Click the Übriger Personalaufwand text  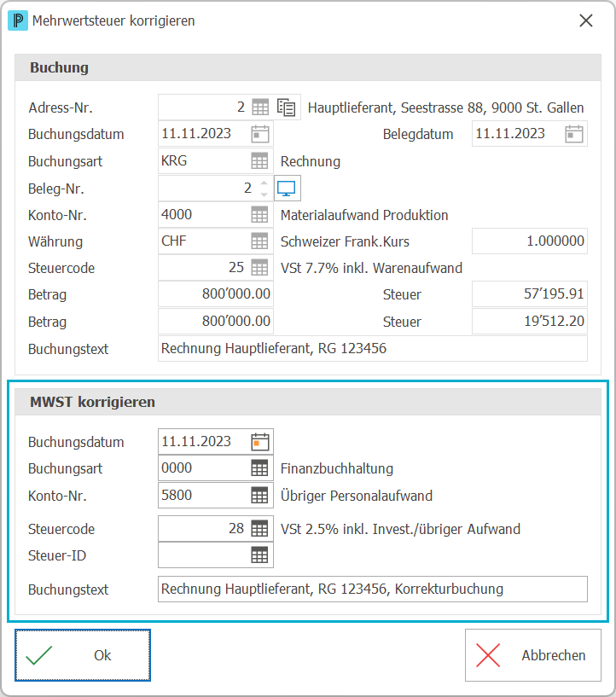click(357, 496)
